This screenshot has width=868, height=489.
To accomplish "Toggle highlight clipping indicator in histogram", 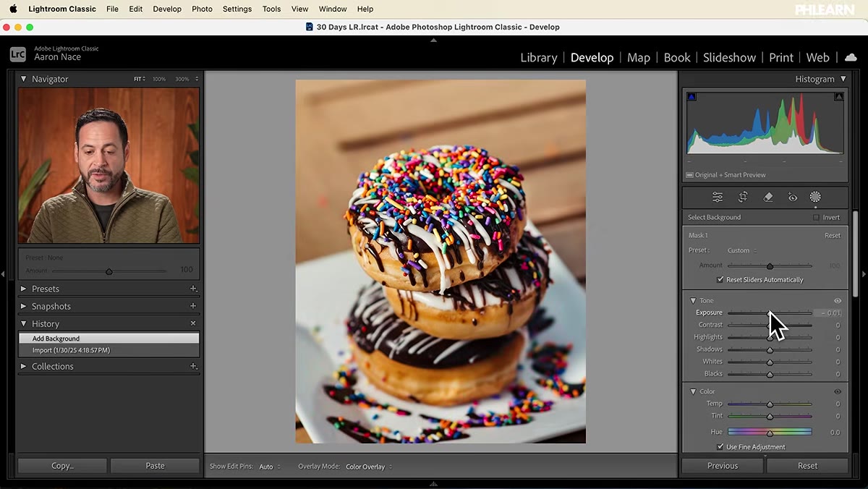I will click(x=839, y=97).
